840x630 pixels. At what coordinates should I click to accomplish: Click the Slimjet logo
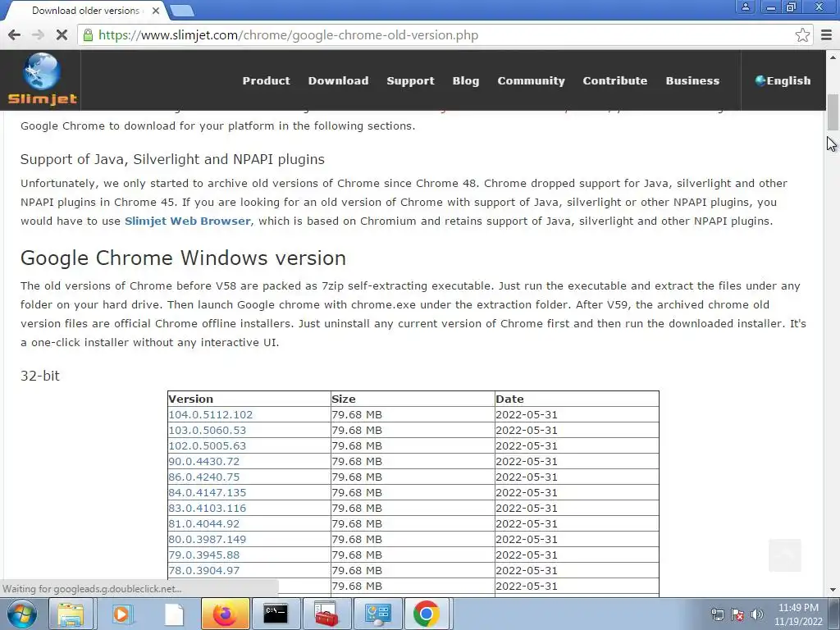[x=42, y=80]
